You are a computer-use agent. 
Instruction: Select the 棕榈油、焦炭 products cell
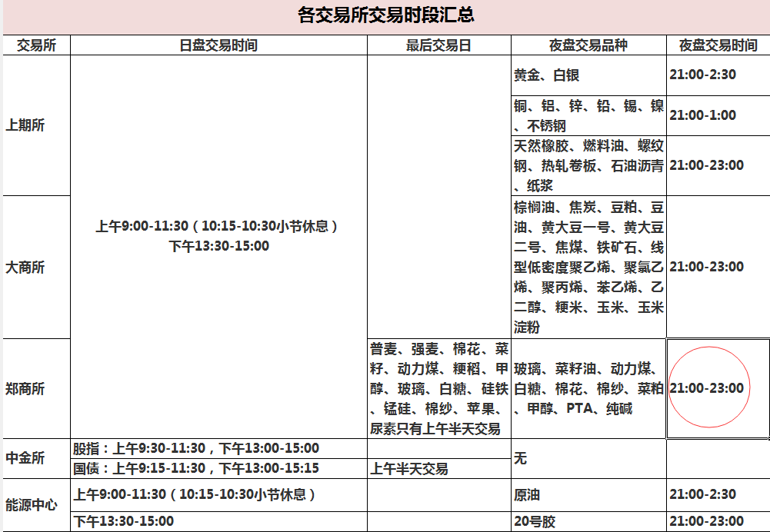point(588,267)
